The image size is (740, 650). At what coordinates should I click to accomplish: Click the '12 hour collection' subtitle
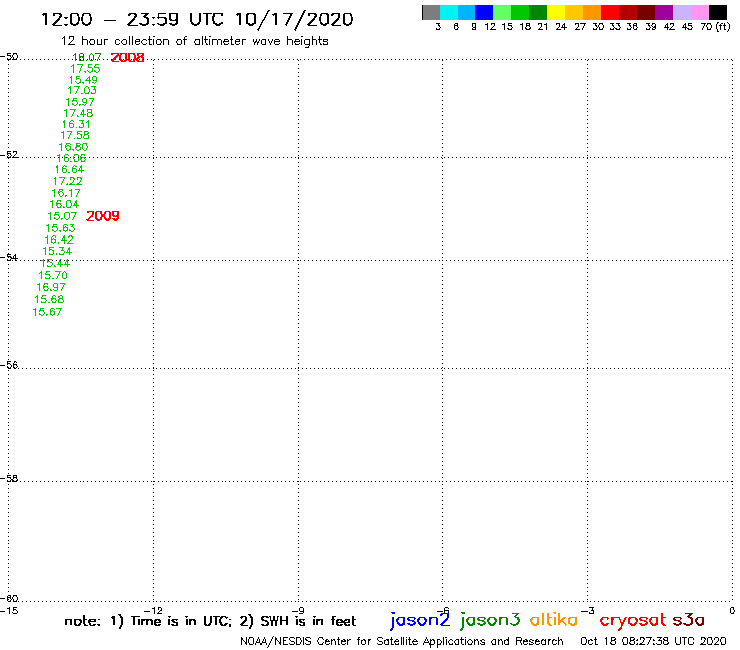194,41
